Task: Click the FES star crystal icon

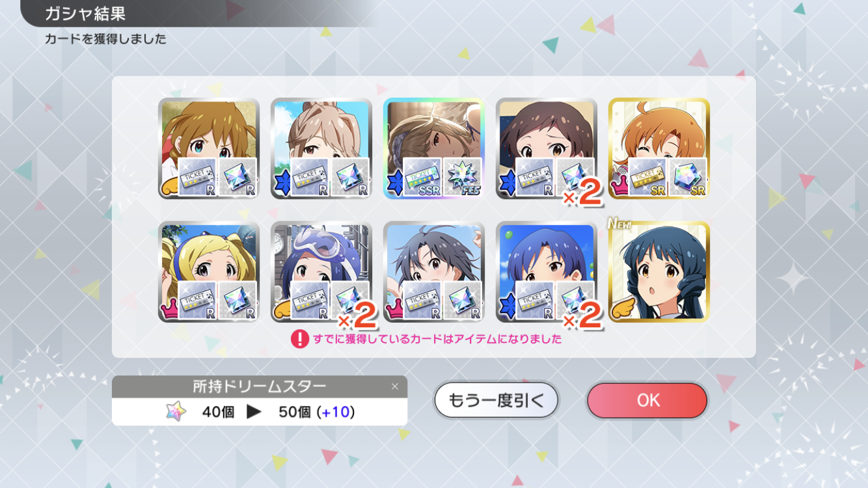Action: click(463, 178)
